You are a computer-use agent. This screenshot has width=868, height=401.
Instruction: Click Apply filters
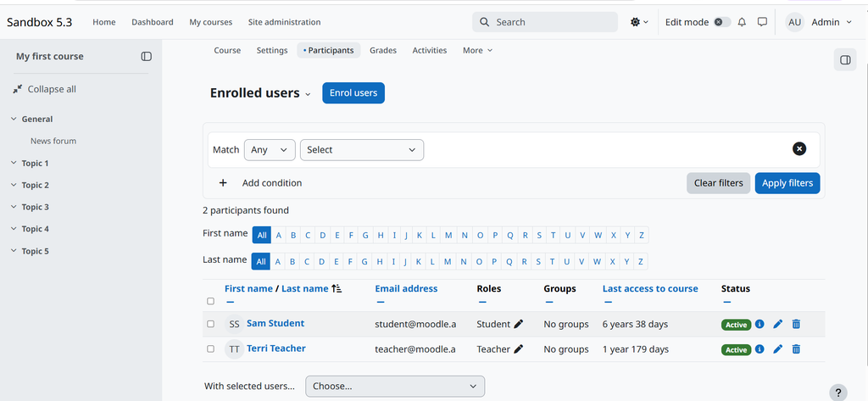pos(787,183)
